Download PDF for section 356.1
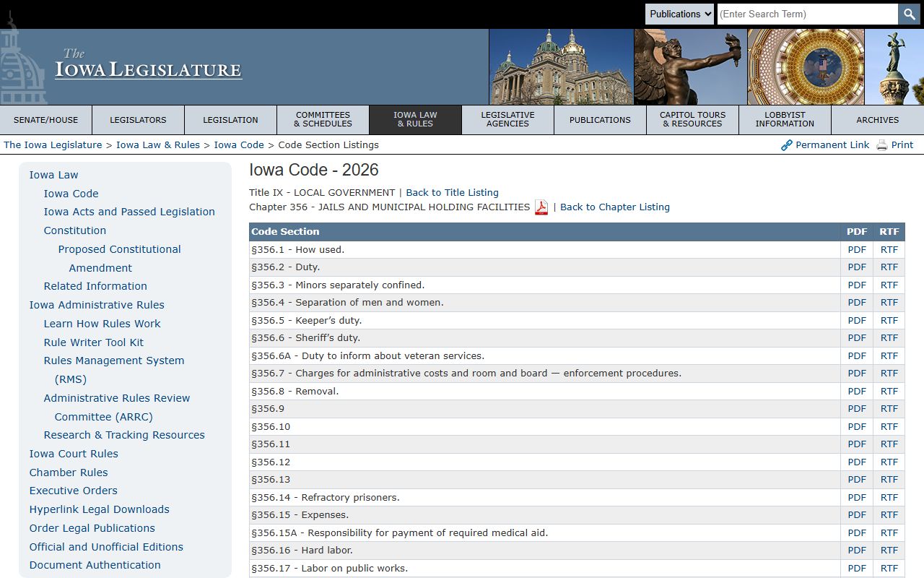Screen dimensions: 924x578 857,249
